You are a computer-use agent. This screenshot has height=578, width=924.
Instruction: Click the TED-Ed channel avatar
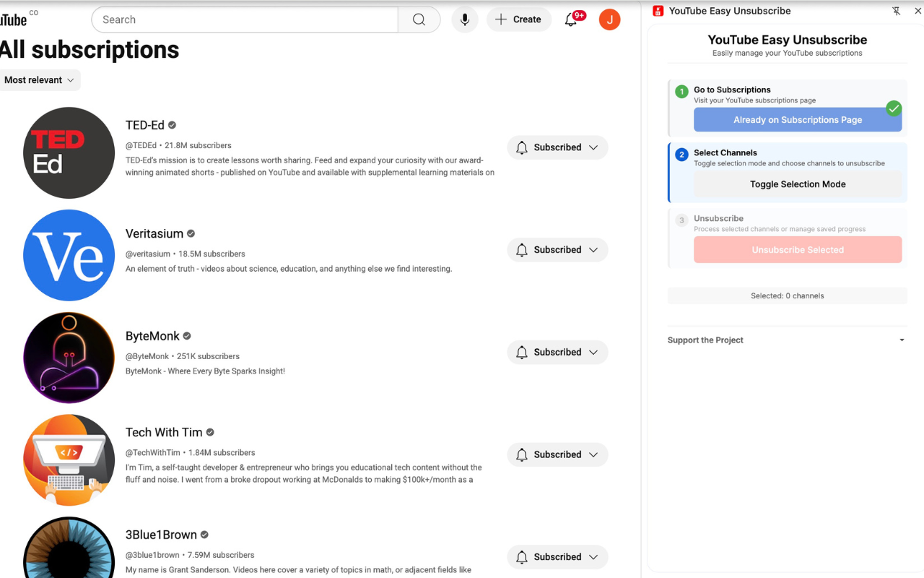point(69,153)
